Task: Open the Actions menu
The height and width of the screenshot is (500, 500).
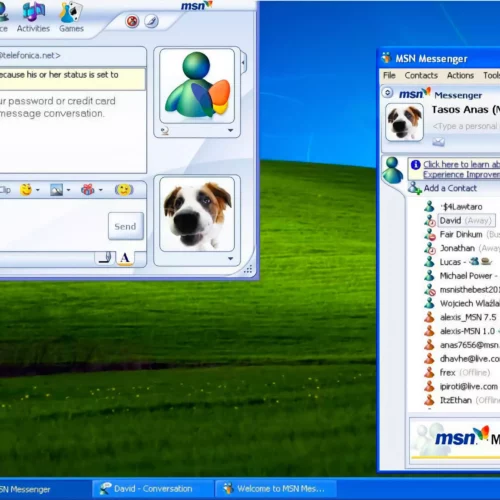Action: click(x=460, y=75)
